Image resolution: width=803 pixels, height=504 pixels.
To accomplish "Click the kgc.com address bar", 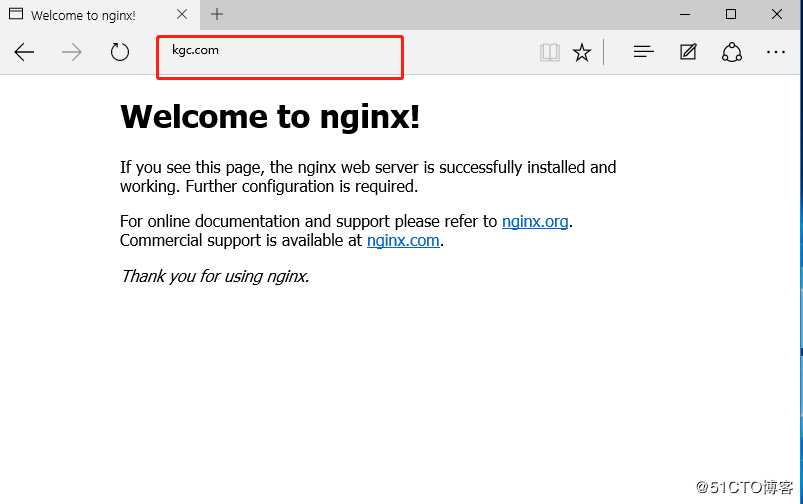I will [x=280, y=57].
